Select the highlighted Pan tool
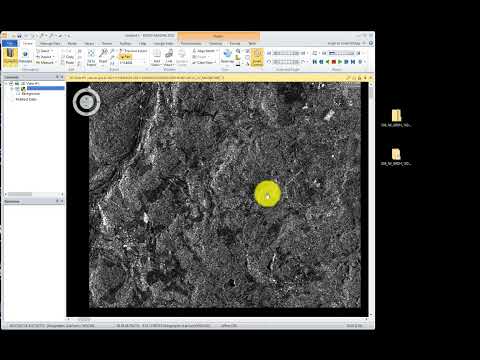This screenshot has height=360, width=480. (126, 57)
